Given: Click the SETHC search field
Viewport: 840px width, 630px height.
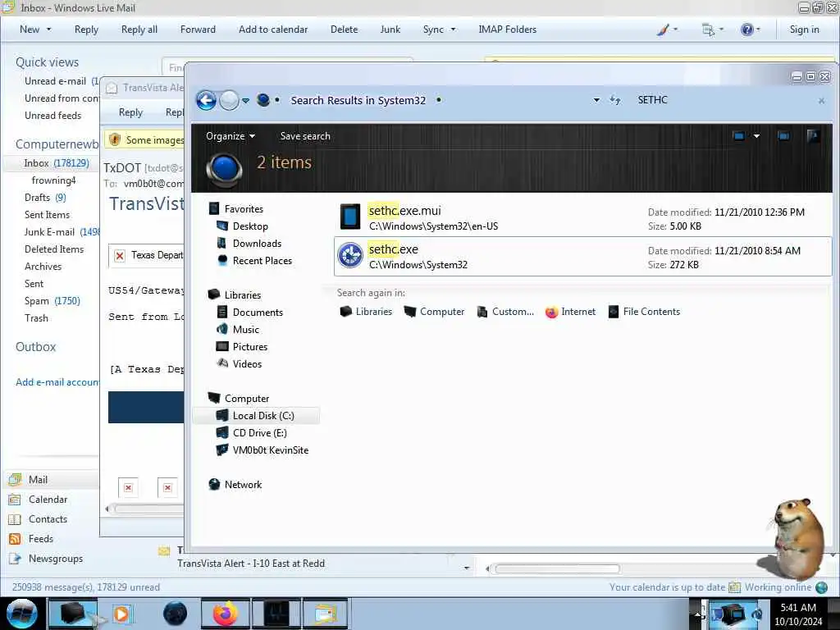Looking at the screenshot, I should point(724,100).
